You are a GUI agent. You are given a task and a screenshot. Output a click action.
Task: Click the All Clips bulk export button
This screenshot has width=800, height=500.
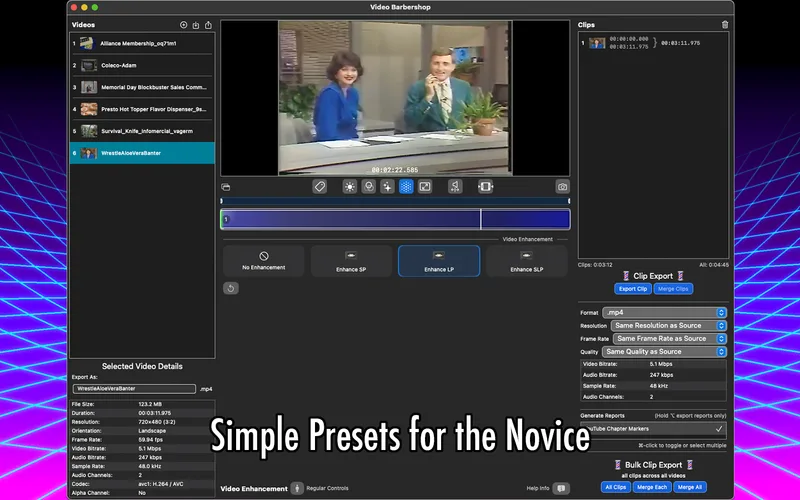[x=615, y=487]
